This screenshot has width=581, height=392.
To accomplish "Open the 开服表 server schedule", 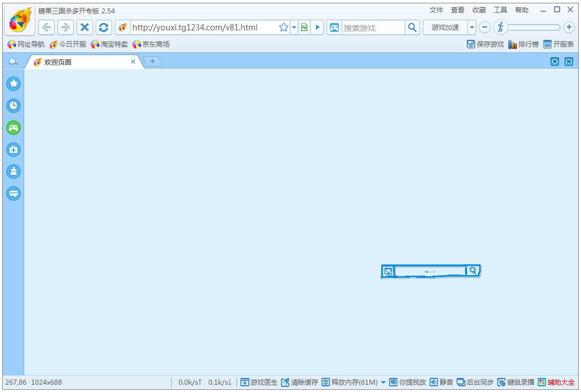I will coord(558,44).
